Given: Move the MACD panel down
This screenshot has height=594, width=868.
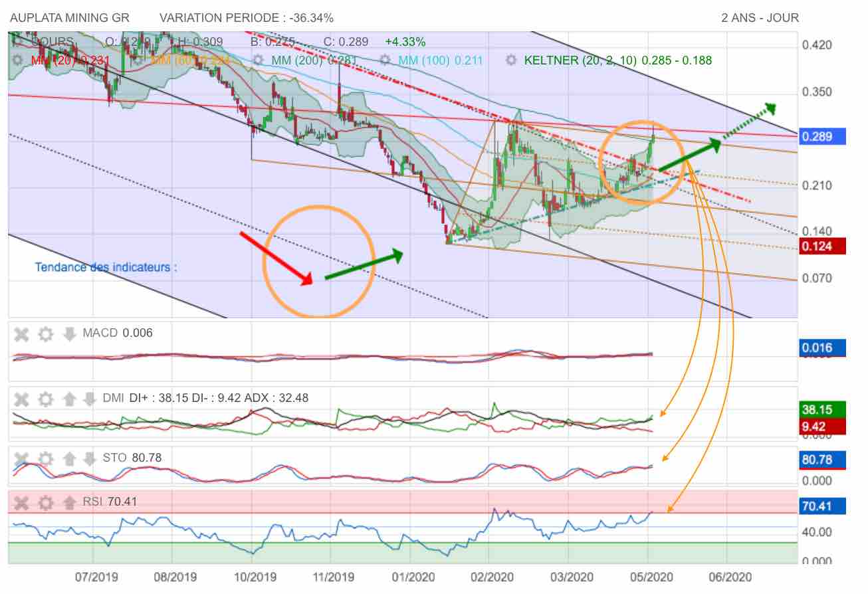Looking at the screenshot, I should coord(69,334).
